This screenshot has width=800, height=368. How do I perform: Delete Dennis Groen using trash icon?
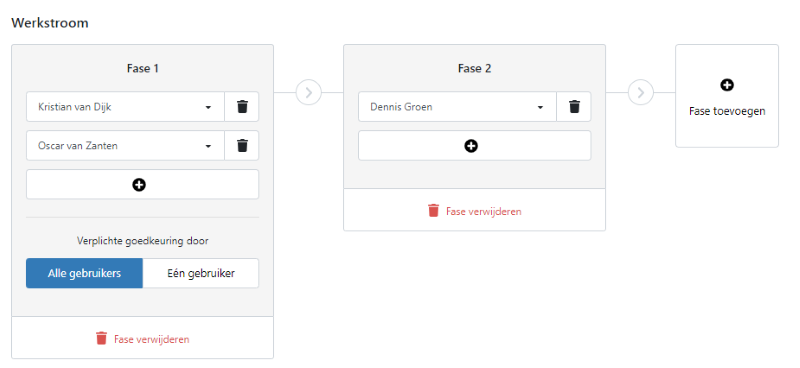[x=574, y=107]
